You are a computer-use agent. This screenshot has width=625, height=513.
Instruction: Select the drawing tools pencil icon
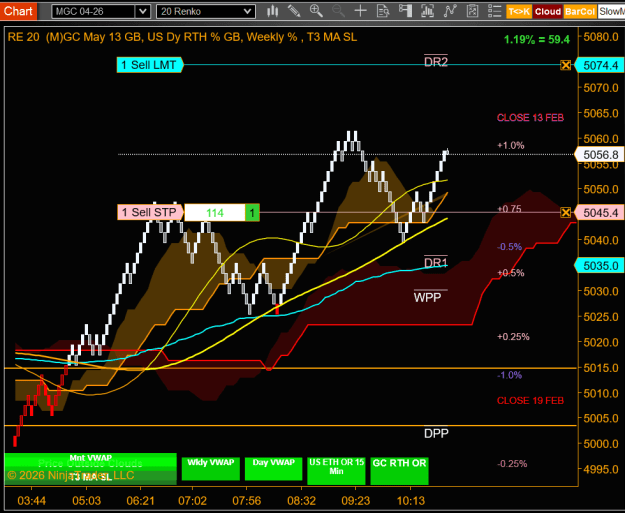point(294,11)
